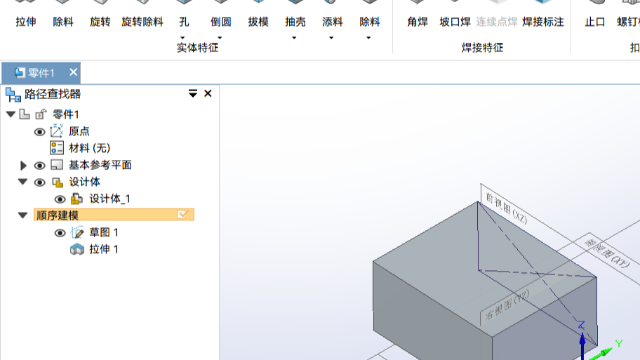Select 材料 (无) entry
The height and width of the screenshot is (360, 640).
point(89,148)
